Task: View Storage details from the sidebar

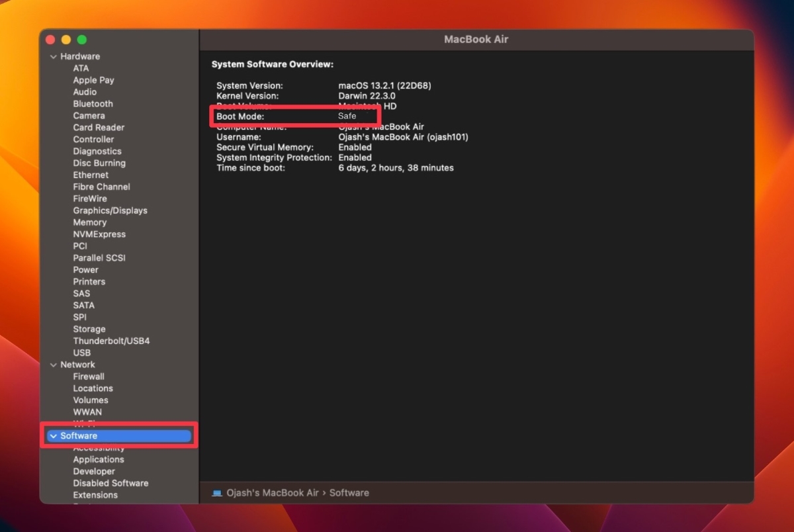Action: (89, 329)
